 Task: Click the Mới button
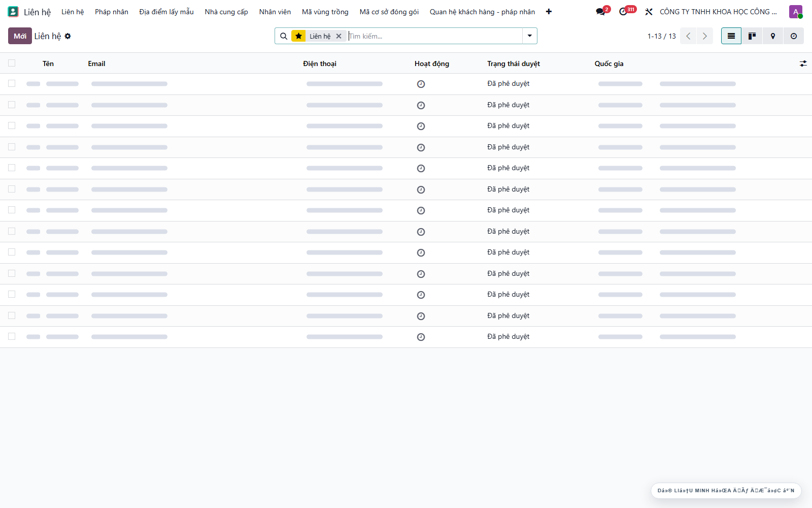pyautogui.click(x=20, y=36)
